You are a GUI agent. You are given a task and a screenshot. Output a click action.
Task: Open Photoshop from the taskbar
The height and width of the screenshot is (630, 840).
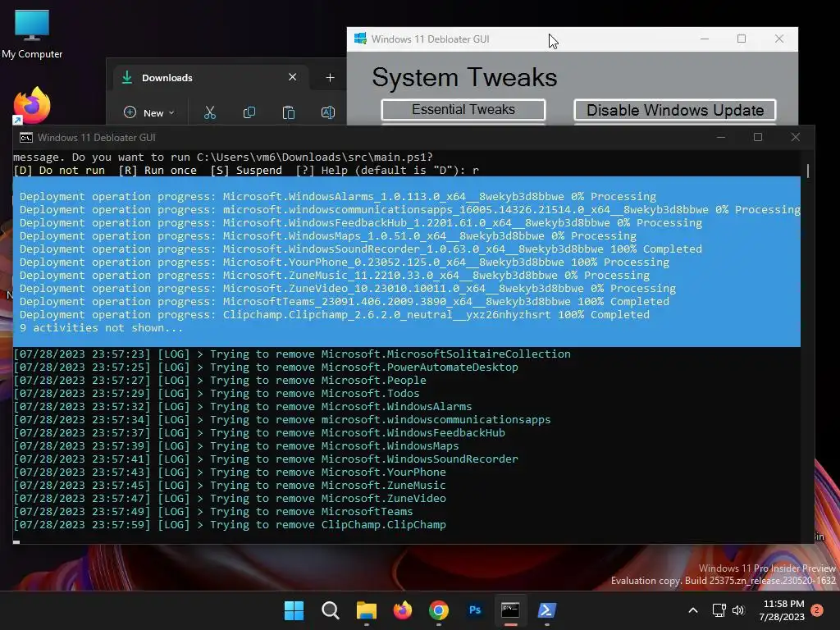475,610
